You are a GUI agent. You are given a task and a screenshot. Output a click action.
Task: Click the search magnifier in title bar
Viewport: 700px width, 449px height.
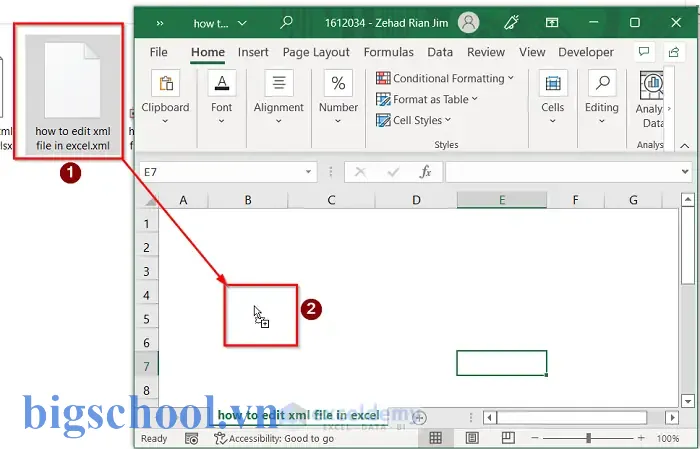[286, 22]
